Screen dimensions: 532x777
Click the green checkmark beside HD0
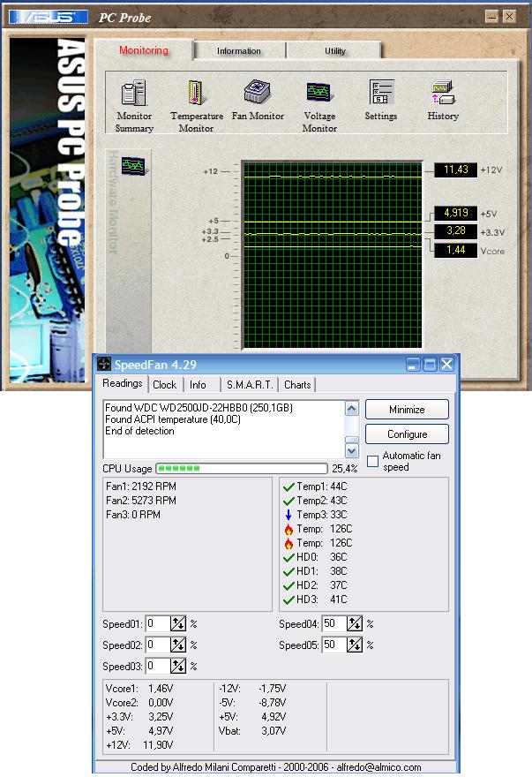288,557
